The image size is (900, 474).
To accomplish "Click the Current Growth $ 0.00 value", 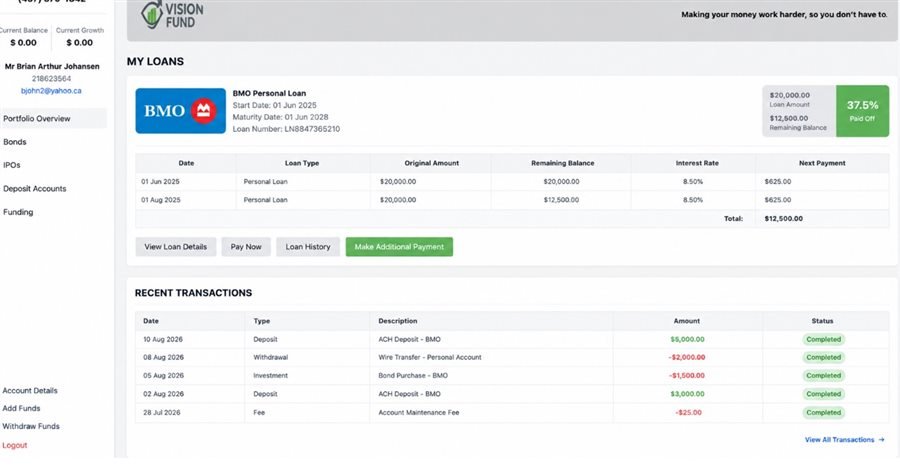I will [79, 42].
